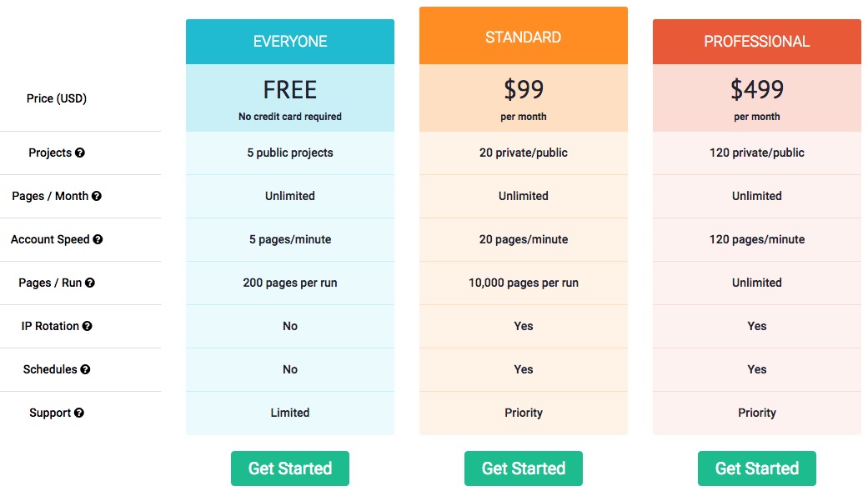Click the help icon next to Projects

[80, 153]
